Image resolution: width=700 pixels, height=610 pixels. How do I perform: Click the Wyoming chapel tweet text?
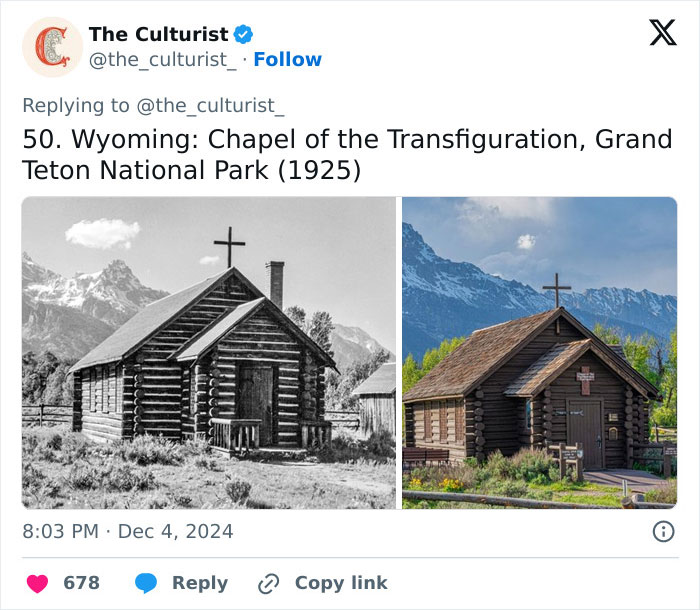coord(347,155)
